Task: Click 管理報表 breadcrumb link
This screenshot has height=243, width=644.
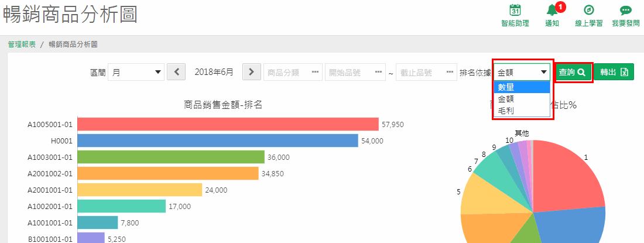Action: 22,45
